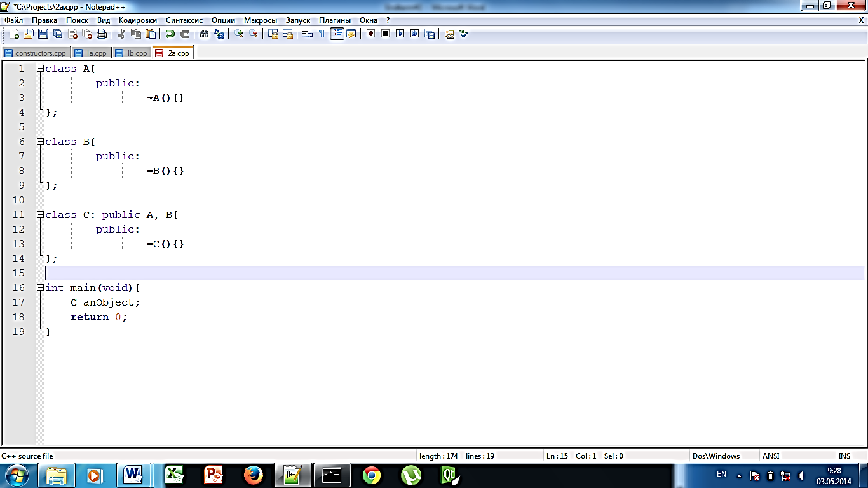Open the Синтаксис menu
This screenshot has width=868, height=488.
point(184,20)
